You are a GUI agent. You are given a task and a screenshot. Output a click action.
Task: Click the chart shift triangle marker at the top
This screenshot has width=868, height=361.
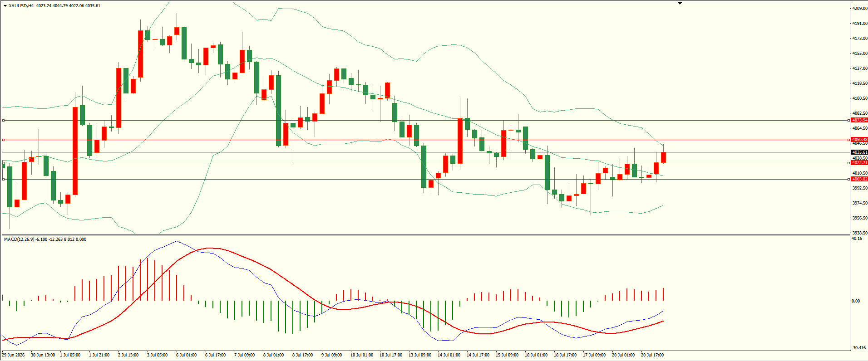(680, 4)
